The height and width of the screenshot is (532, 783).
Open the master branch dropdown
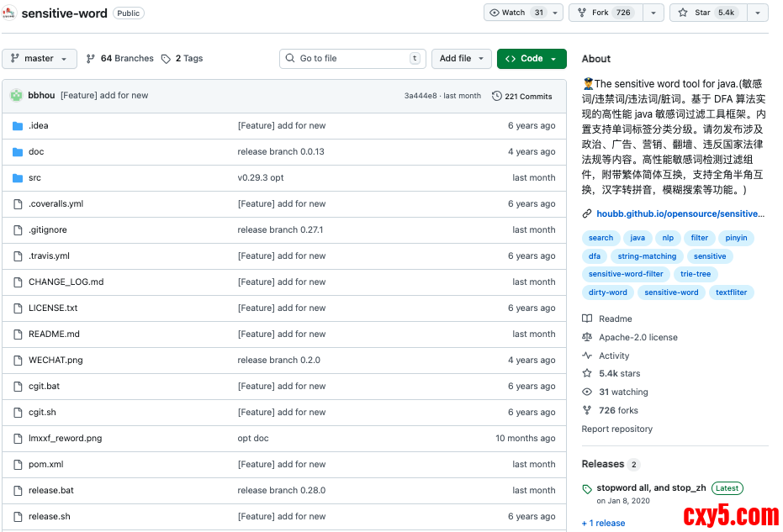tap(40, 59)
